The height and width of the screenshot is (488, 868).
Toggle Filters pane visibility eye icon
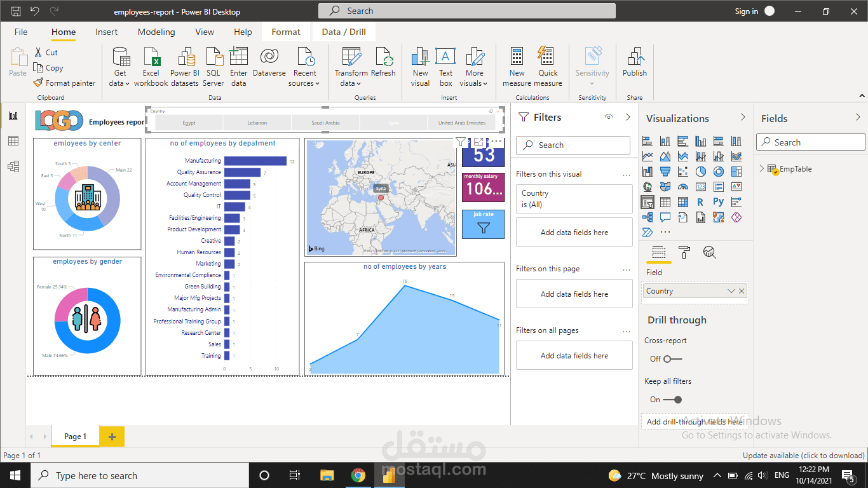pyautogui.click(x=609, y=117)
